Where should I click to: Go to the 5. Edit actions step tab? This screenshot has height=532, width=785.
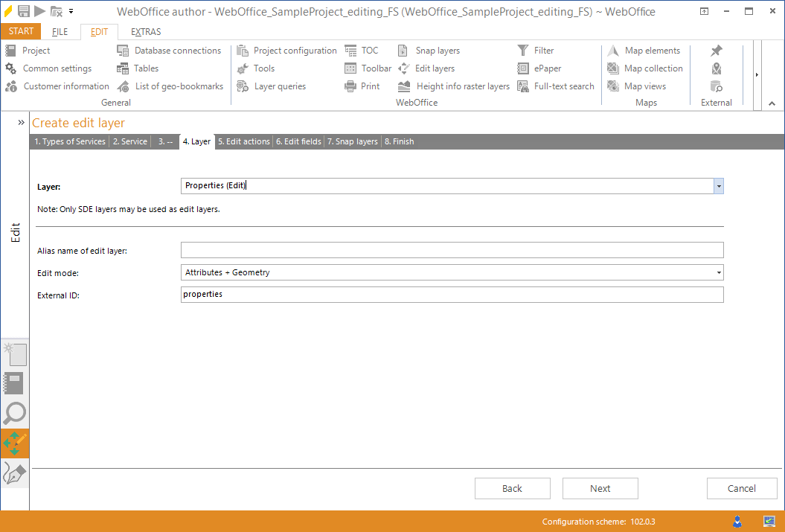(x=243, y=141)
